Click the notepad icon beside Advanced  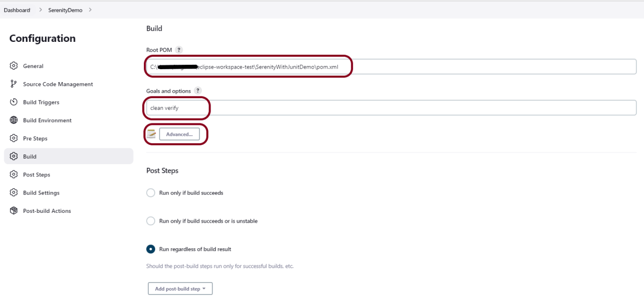[x=151, y=134]
